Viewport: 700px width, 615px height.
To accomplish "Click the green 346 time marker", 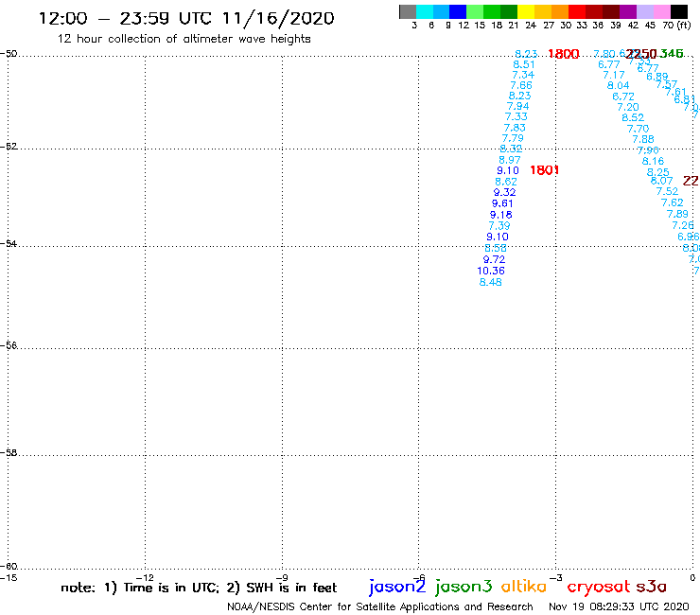I will [x=672, y=54].
